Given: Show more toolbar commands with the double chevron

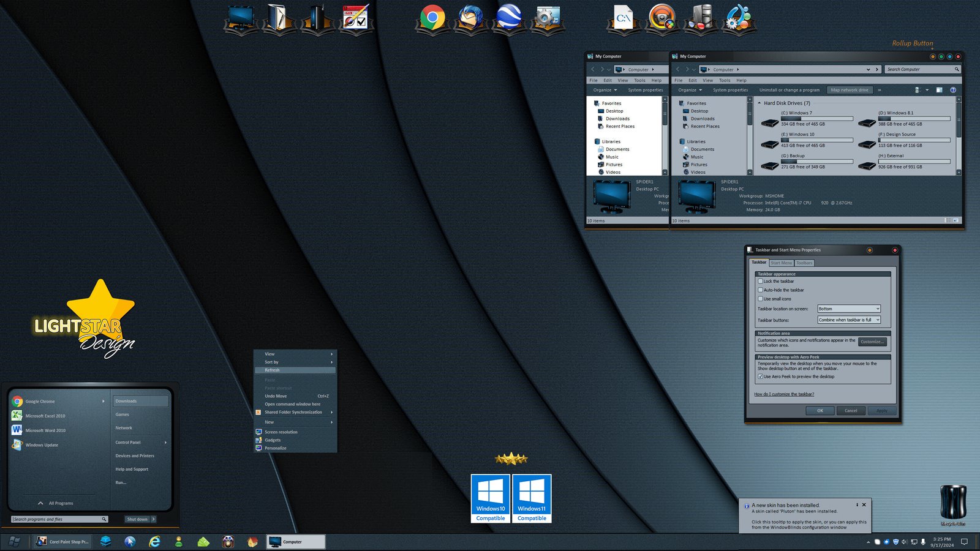Looking at the screenshot, I should tap(880, 90).
